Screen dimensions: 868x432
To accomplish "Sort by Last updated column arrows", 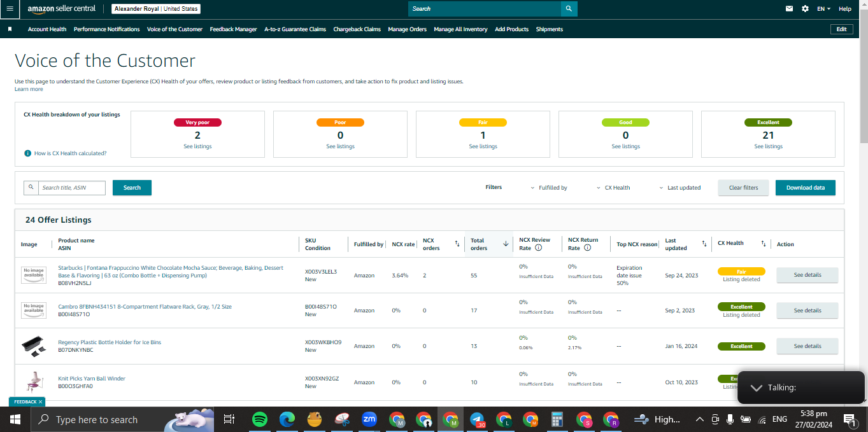I will [704, 244].
